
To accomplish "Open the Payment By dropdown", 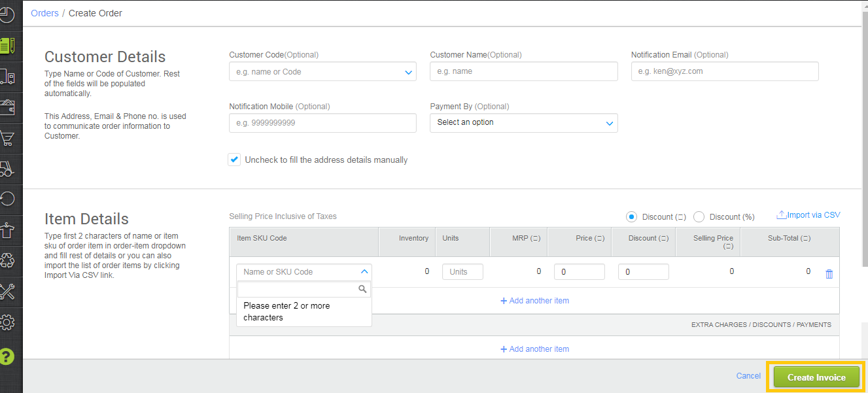I will [609, 123].
